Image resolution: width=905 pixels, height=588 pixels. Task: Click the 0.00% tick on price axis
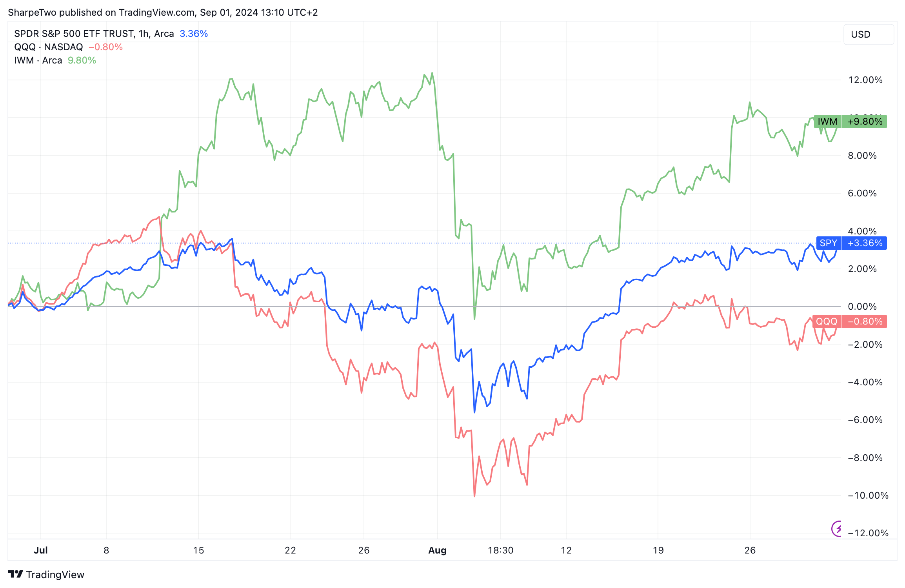pyautogui.click(x=862, y=307)
